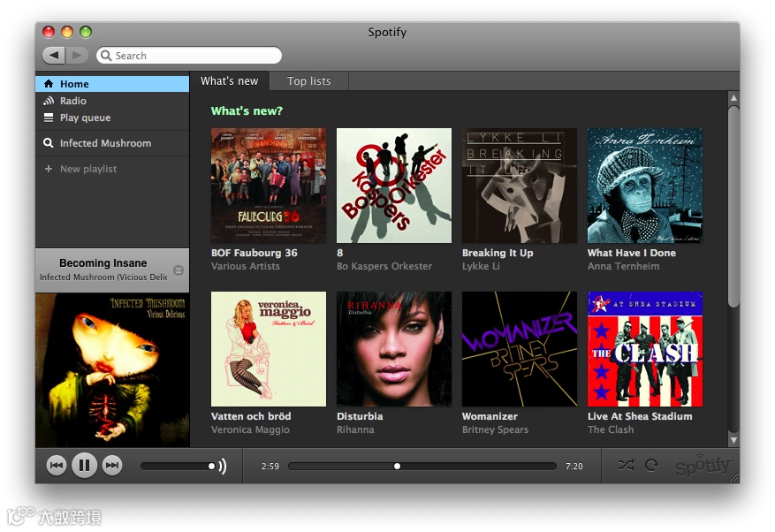Click the Anna Ternheim artist link

click(623, 266)
